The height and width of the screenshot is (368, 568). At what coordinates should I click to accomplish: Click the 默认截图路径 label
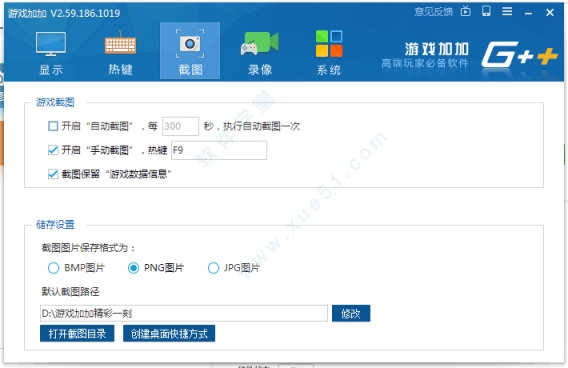pyautogui.click(x=70, y=292)
